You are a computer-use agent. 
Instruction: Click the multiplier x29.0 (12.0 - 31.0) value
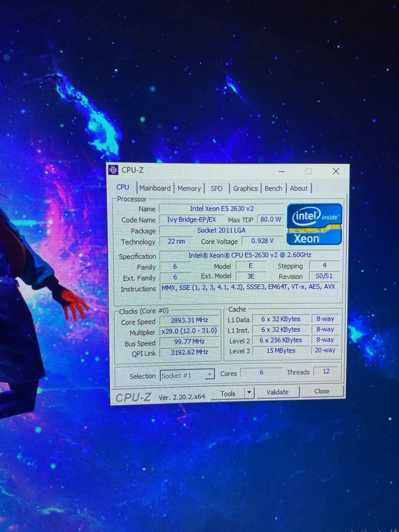click(190, 331)
